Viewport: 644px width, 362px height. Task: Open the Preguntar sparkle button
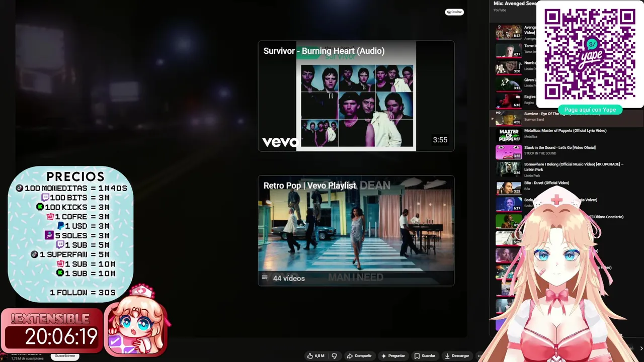(393, 355)
